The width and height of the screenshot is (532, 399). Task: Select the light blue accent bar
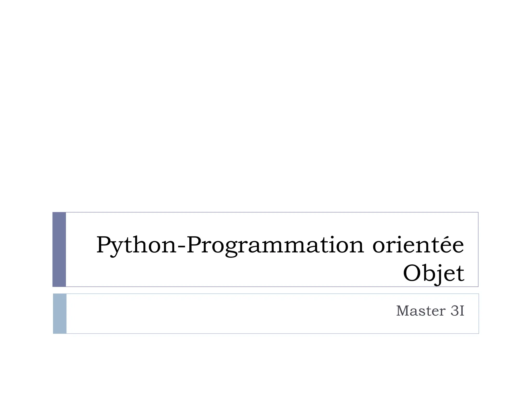click(x=60, y=314)
